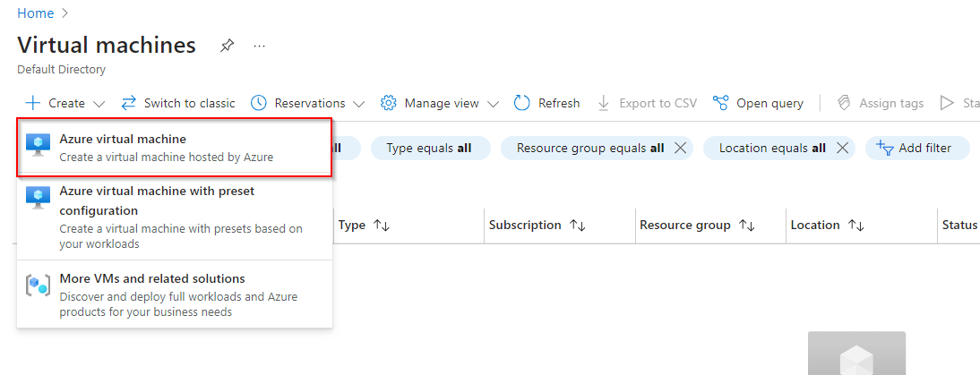
Task: Remove the Location equals all filter
Action: pyautogui.click(x=842, y=148)
